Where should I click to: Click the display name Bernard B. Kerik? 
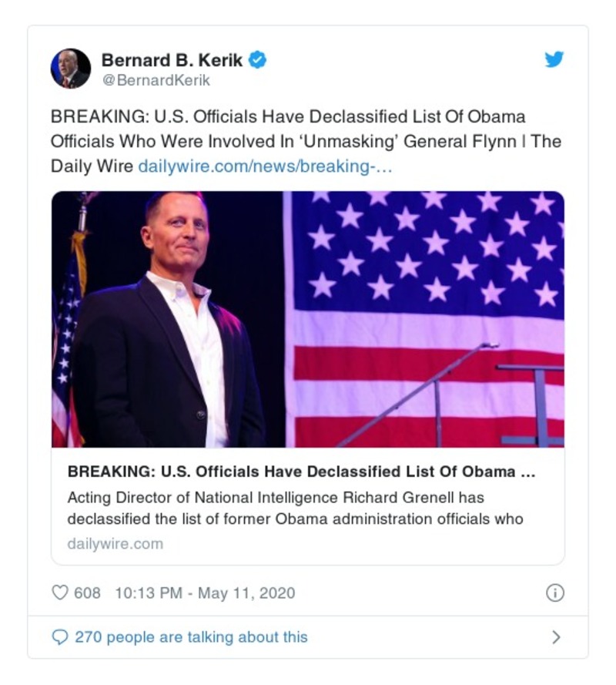click(x=171, y=57)
